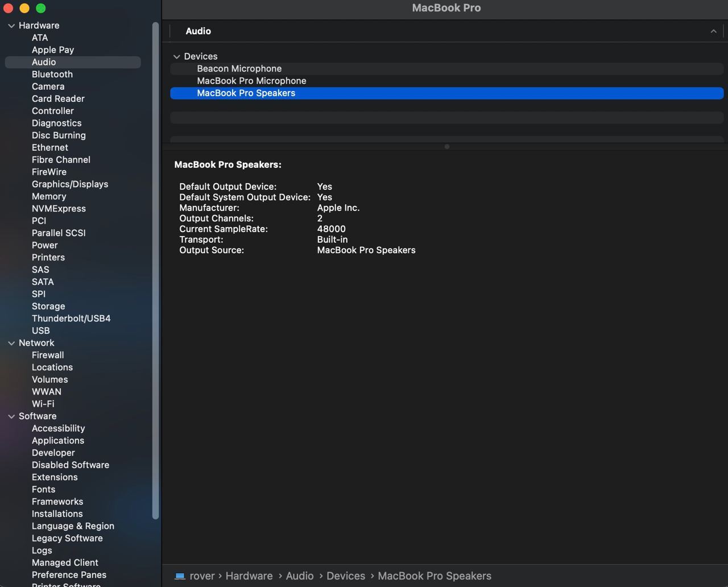
Task: Open Printers section
Action: (48, 258)
